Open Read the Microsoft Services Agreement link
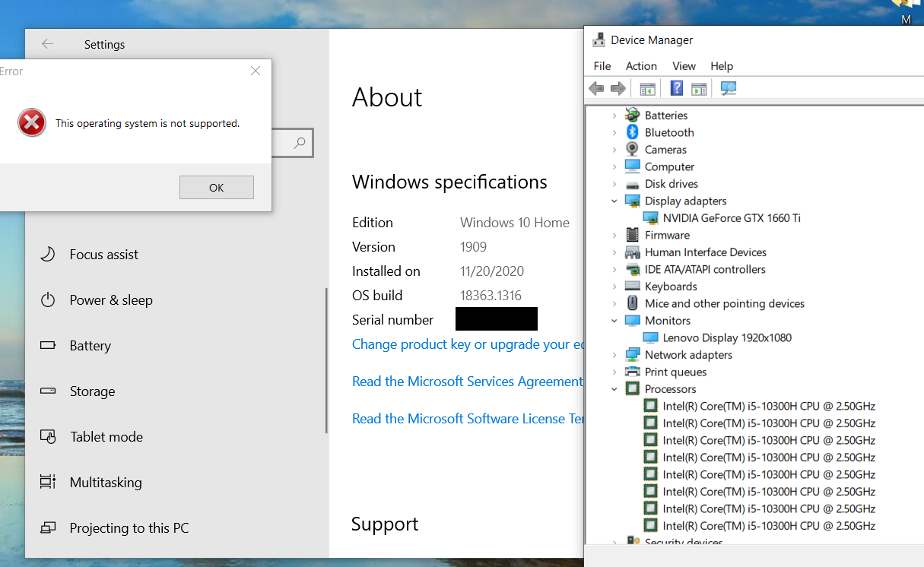The image size is (924, 567). [x=468, y=382]
